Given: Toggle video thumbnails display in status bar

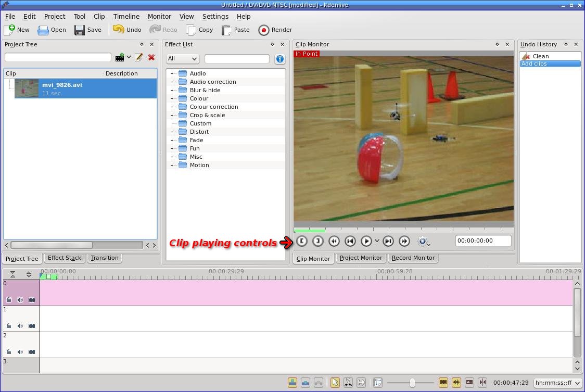Looking at the screenshot, I should pyautogui.click(x=443, y=383).
